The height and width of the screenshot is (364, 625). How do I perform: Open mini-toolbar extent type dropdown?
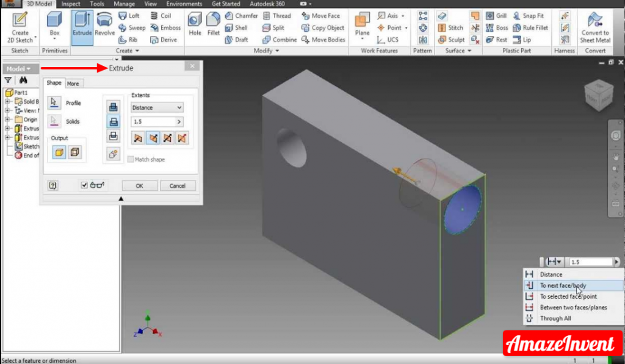tap(554, 262)
